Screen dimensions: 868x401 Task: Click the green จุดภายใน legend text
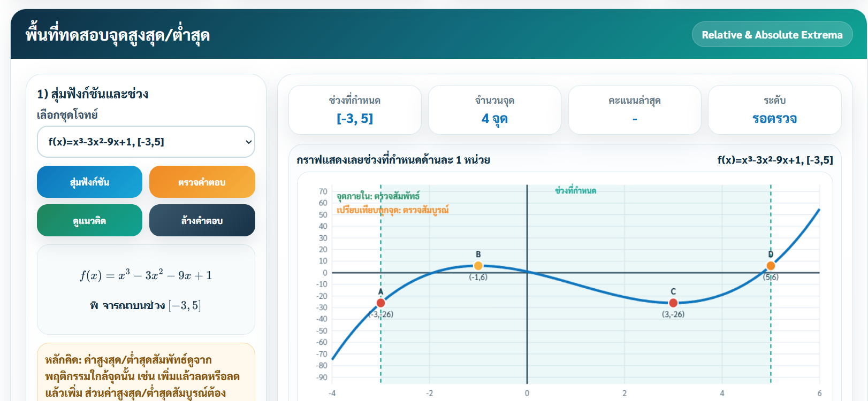coord(378,196)
